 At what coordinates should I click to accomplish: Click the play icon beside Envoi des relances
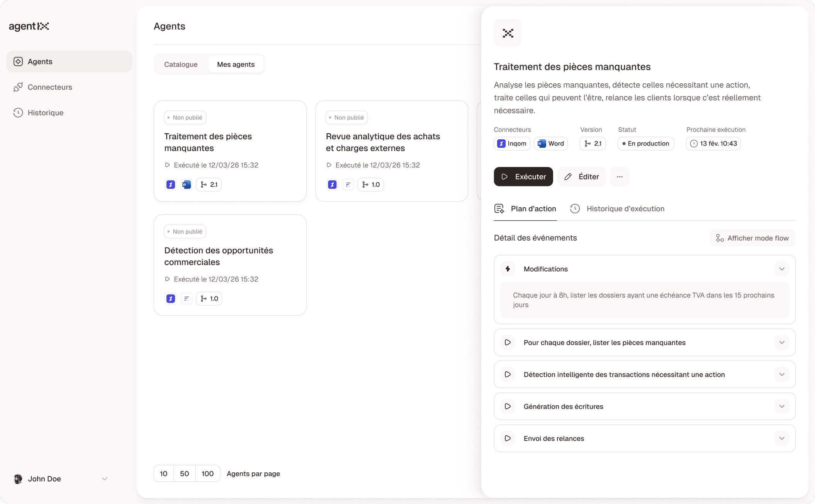(507, 438)
